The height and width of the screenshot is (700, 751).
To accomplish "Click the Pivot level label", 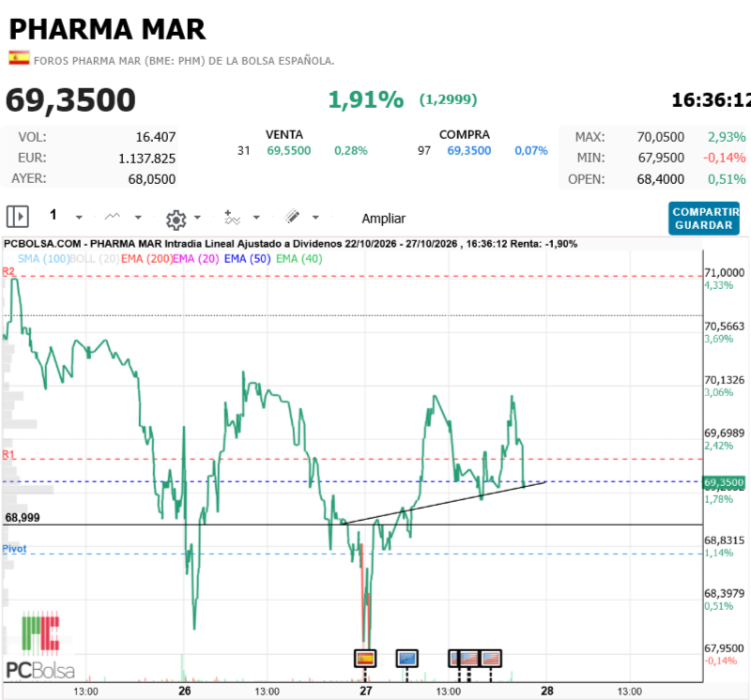I will coord(14,549).
